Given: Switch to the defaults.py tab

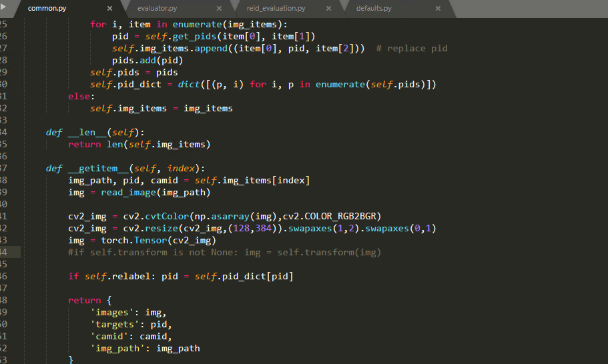Looking at the screenshot, I should (x=374, y=8).
